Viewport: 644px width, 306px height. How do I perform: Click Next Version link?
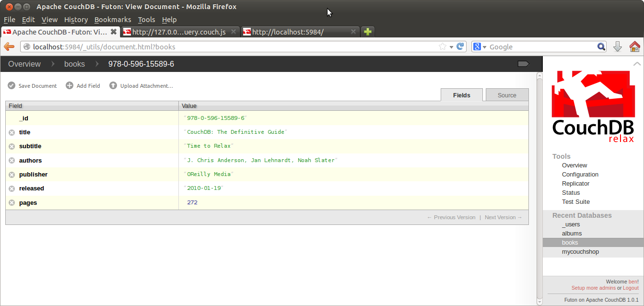coord(503,217)
